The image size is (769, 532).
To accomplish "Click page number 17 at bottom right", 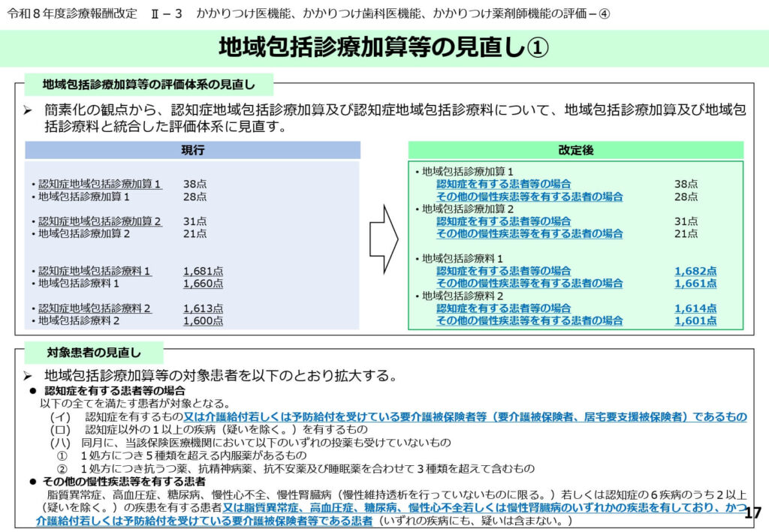I will click(x=752, y=514).
